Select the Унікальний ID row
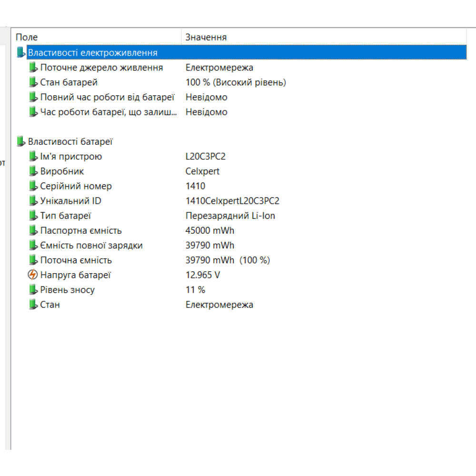The height and width of the screenshot is (476, 476). 241,201
